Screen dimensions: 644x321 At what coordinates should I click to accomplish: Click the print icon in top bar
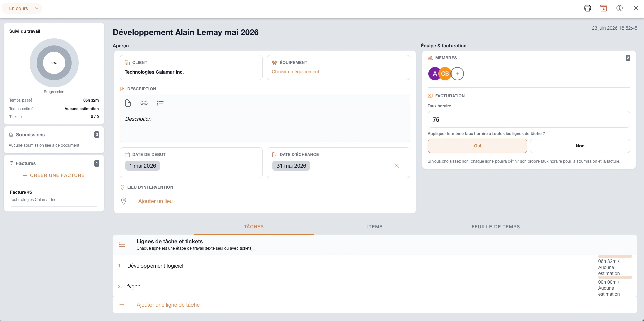tap(587, 8)
